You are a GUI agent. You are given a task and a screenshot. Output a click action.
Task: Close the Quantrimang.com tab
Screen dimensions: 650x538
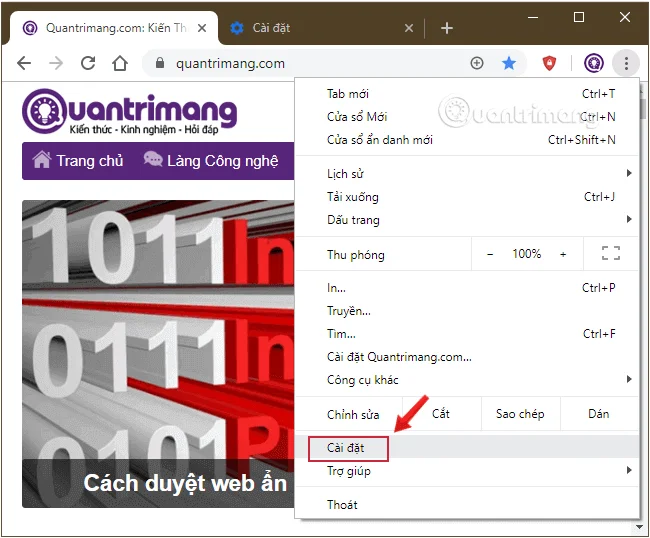click(x=202, y=28)
